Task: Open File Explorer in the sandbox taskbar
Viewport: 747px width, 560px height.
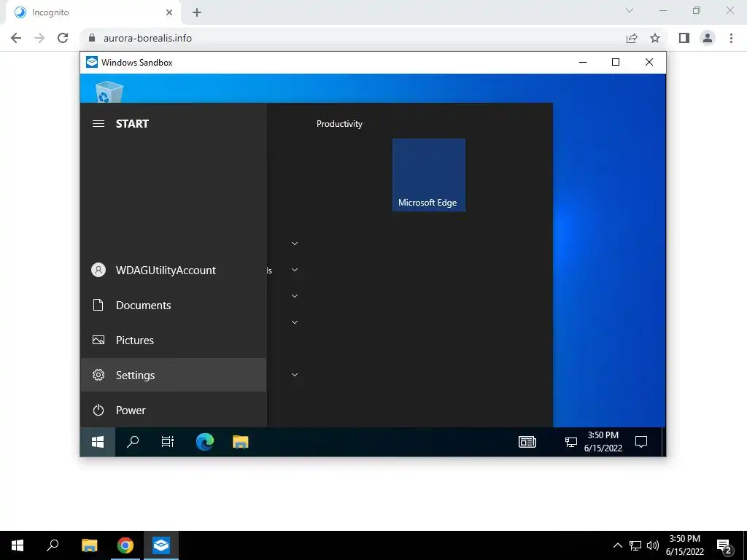Action: click(241, 442)
